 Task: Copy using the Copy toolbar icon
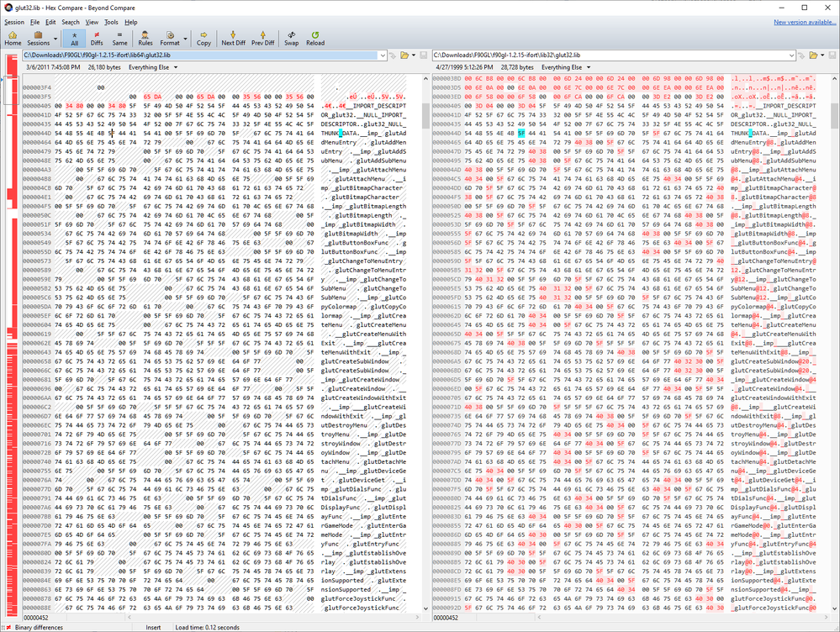tap(203, 38)
